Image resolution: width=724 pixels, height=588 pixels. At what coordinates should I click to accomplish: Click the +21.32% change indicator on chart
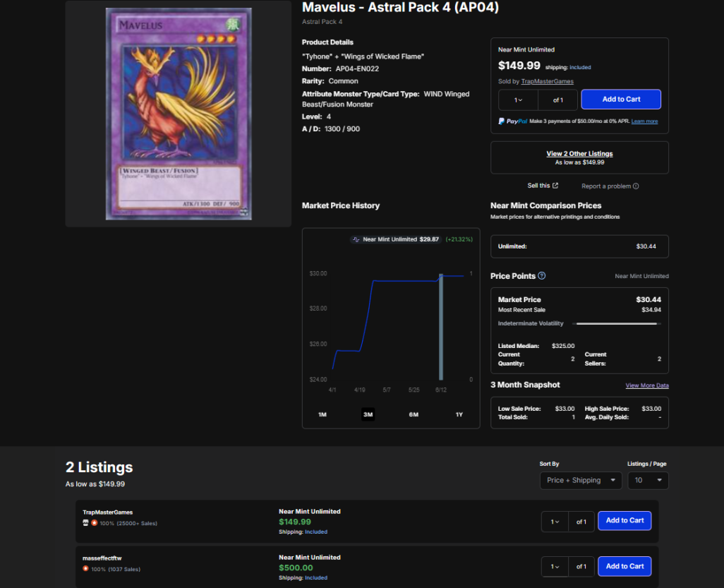tap(459, 239)
